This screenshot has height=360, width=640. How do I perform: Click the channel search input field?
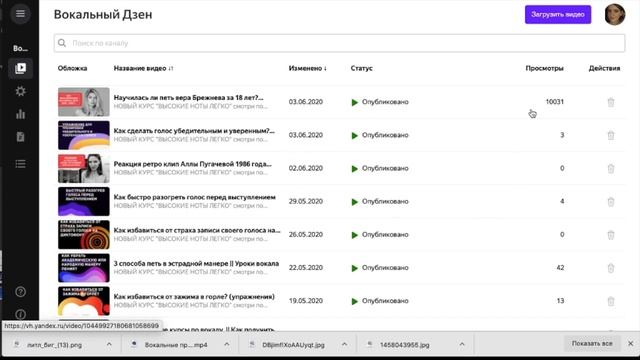(x=339, y=43)
